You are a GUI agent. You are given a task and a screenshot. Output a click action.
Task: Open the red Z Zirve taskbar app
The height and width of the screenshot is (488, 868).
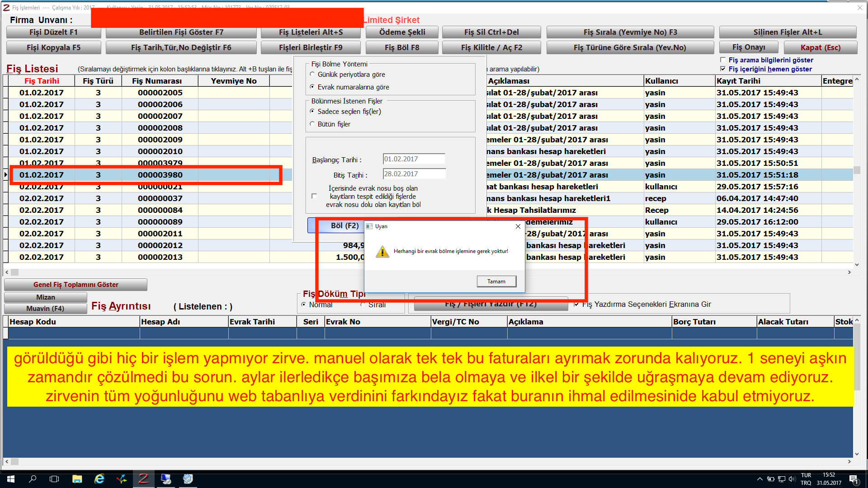coord(144,479)
